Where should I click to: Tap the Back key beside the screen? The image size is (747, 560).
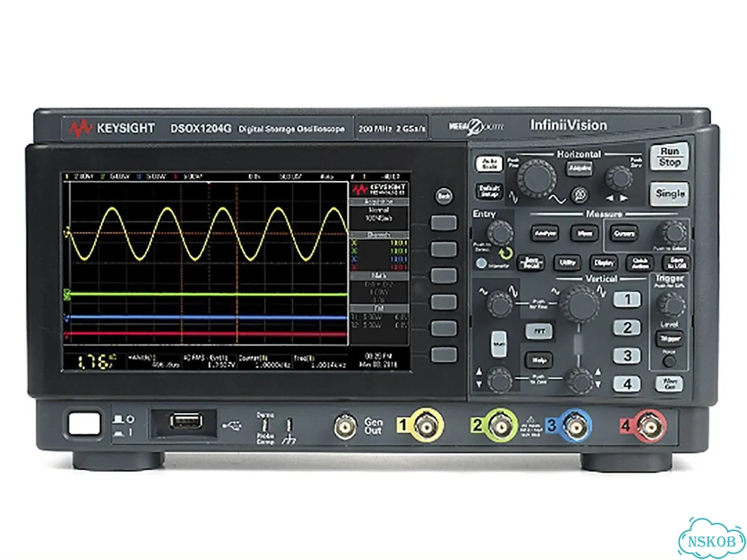[x=443, y=195]
